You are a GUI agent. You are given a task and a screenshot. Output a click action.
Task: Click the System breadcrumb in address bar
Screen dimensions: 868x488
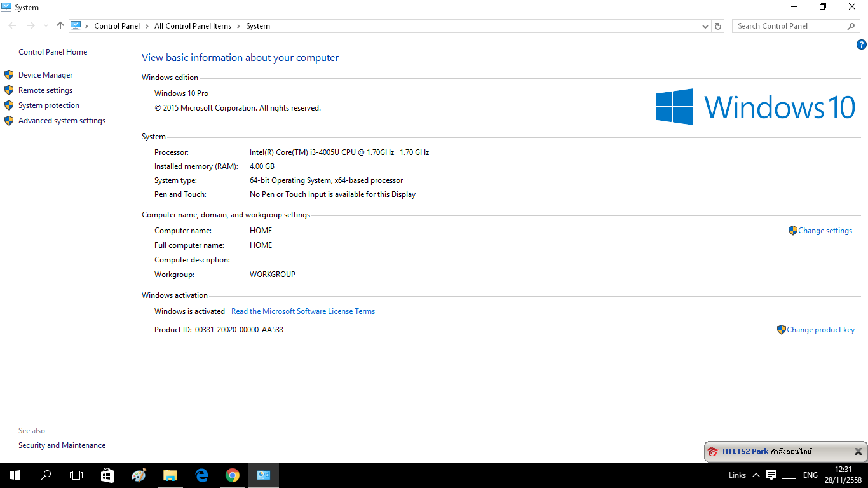point(258,26)
